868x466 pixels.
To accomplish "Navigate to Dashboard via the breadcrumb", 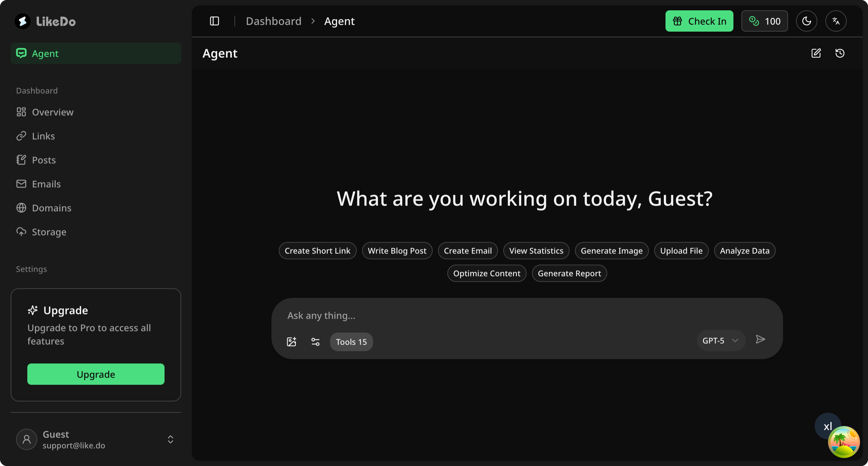I will click(273, 21).
